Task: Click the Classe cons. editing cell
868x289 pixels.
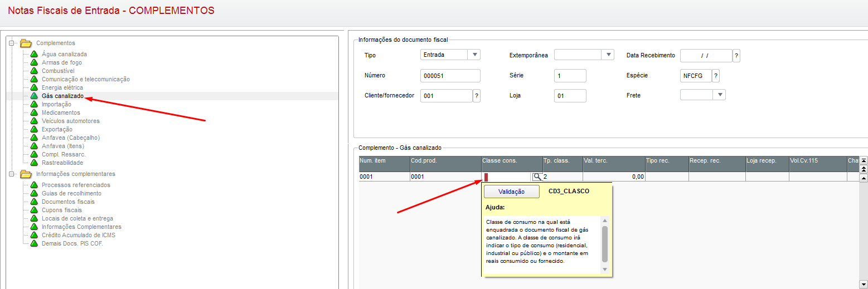Action: (507, 177)
